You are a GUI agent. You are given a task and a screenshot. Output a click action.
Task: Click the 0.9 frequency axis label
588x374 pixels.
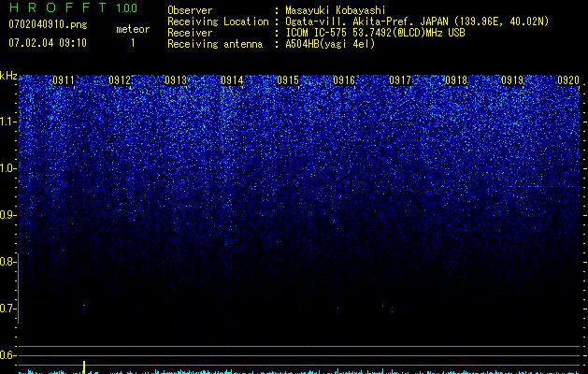click(x=7, y=215)
